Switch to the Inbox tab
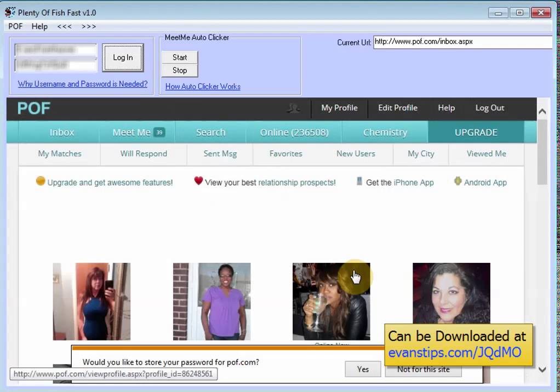560x392 pixels. 62,132
